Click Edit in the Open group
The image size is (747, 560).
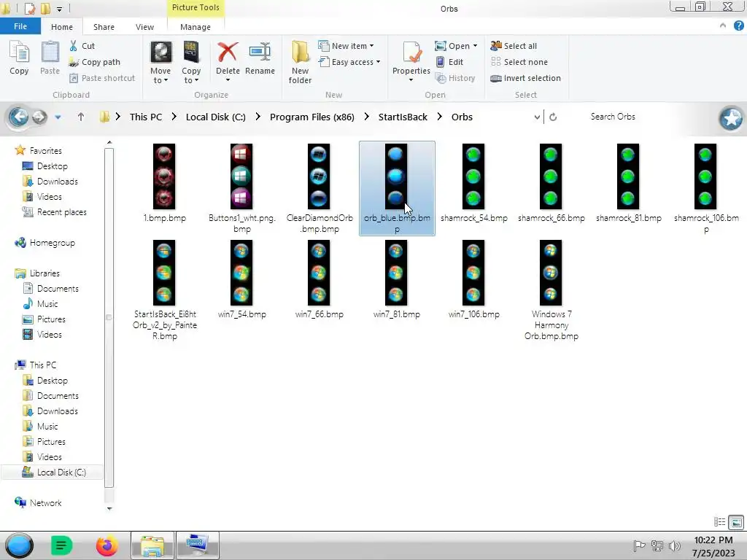(x=449, y=62)
